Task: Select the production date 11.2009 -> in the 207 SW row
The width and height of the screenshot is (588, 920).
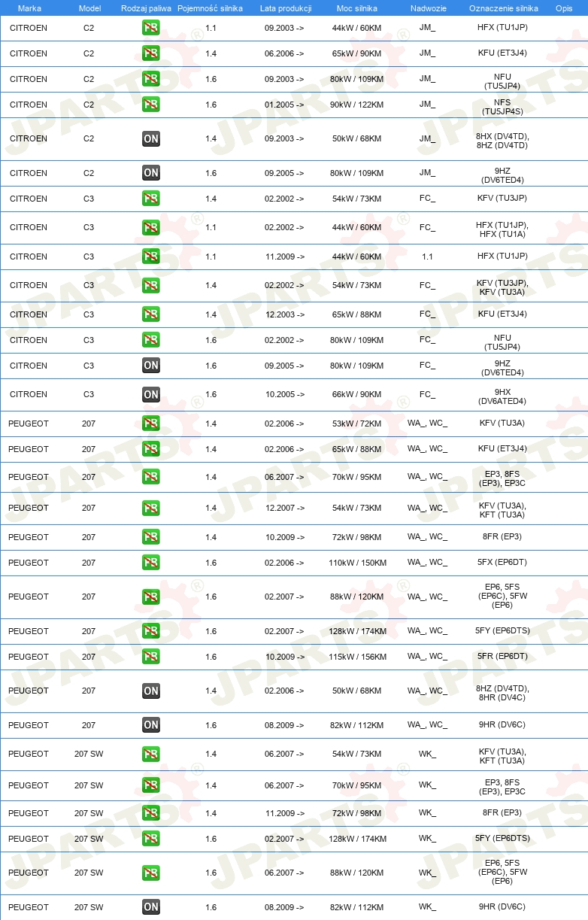Action: [x=284, y=813]
